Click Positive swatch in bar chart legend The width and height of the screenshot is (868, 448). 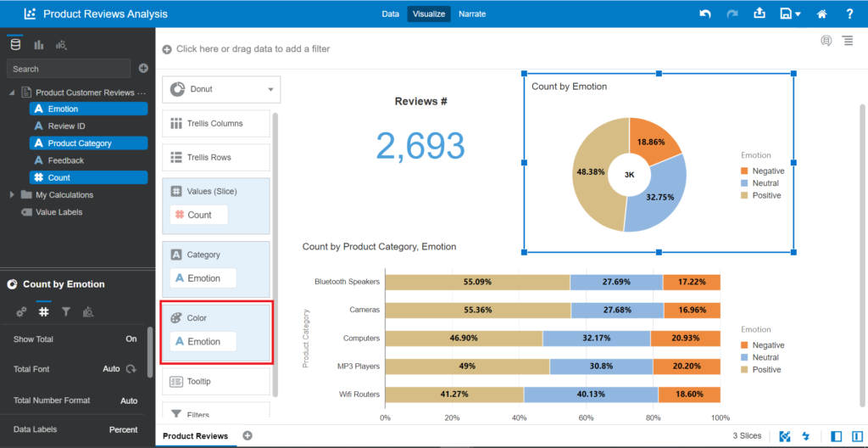point(744,369)
